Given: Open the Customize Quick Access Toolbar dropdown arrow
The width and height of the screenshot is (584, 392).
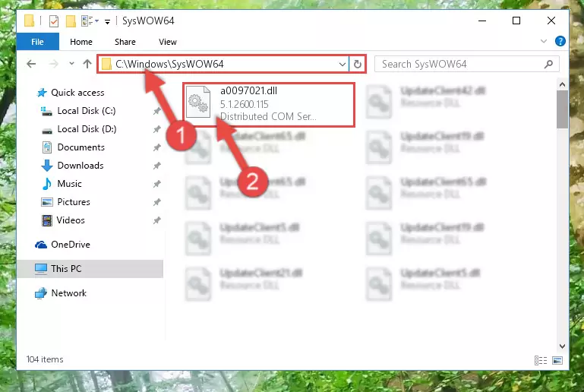Looking at the screenshot, I should click(107, 21).
